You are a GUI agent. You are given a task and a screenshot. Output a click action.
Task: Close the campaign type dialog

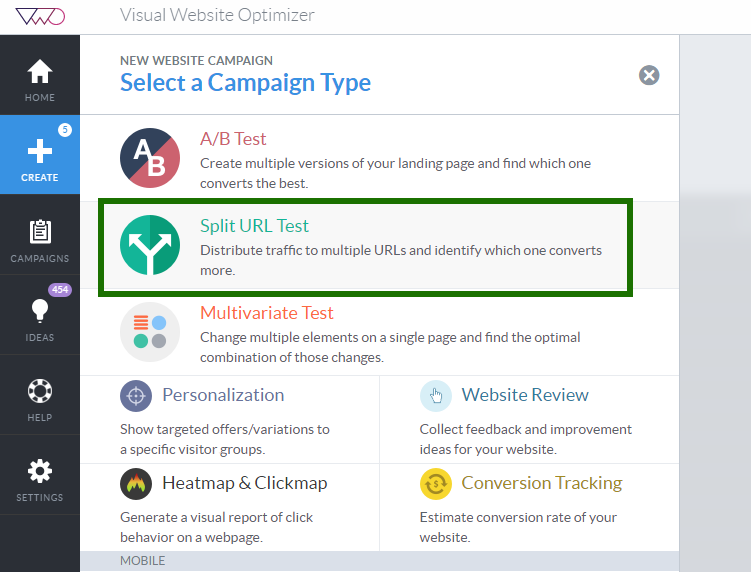click(x=649, y=75)
